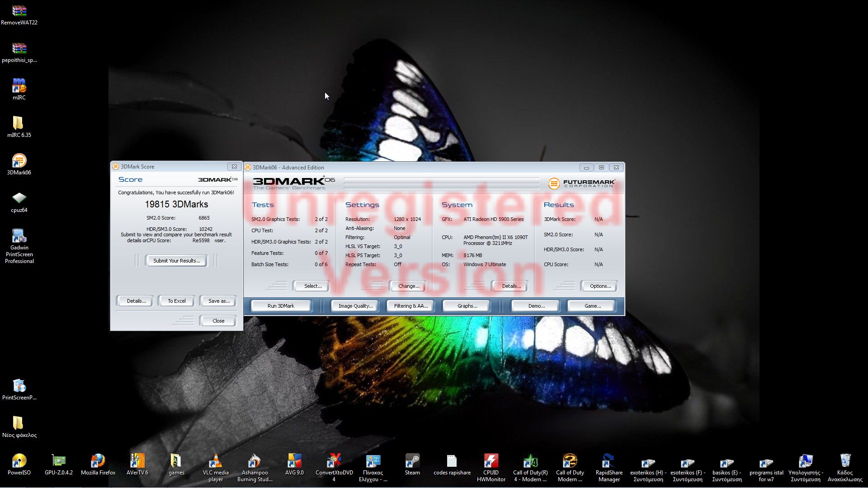Click the Save as... button
This screenshot has height=488, width=868.
219,301
